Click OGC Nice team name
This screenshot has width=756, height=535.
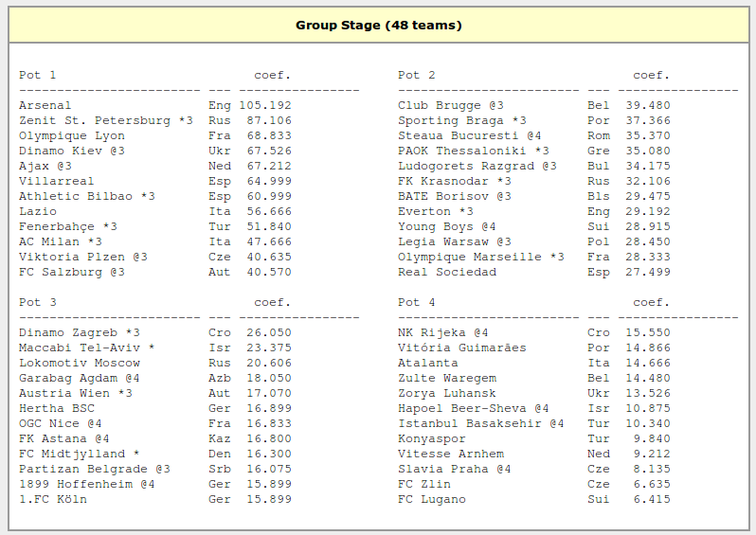pyautogui.click(x=48, y=423)
